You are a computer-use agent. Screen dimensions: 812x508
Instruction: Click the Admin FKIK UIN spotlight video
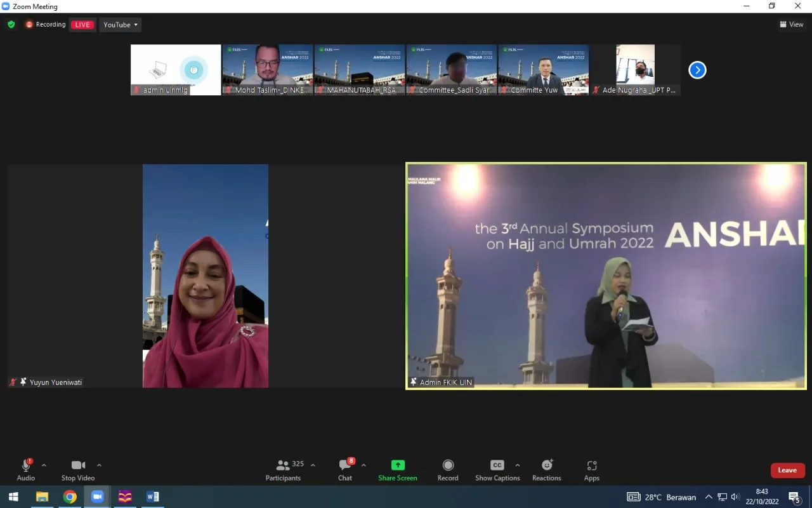tap(606, 276)
